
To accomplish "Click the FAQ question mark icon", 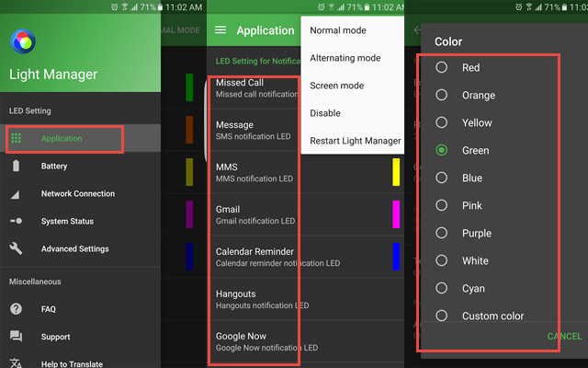I will coord(16,309).
